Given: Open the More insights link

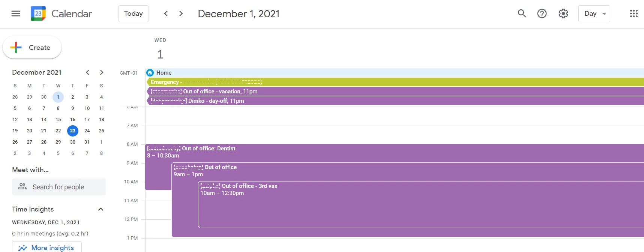Looking at the screenshot, I should [x=52, y=247].
